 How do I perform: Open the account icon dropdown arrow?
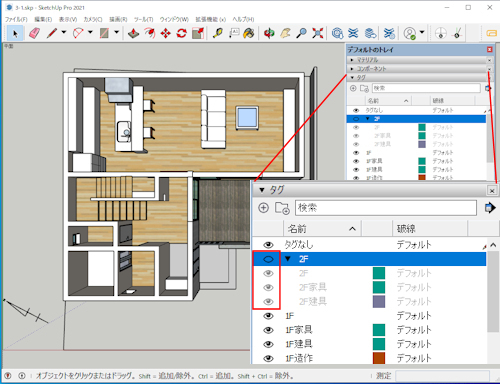(422, 32)
